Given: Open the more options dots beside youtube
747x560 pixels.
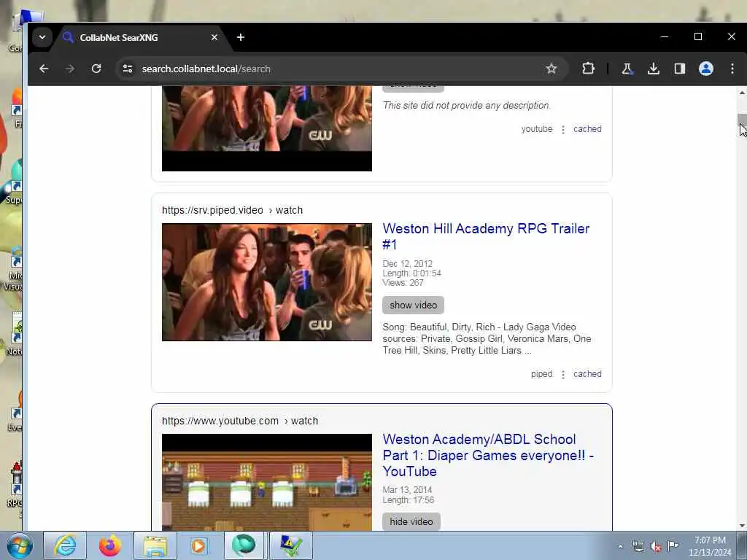Looking at the screenshot, I should [x=562, y=129].
